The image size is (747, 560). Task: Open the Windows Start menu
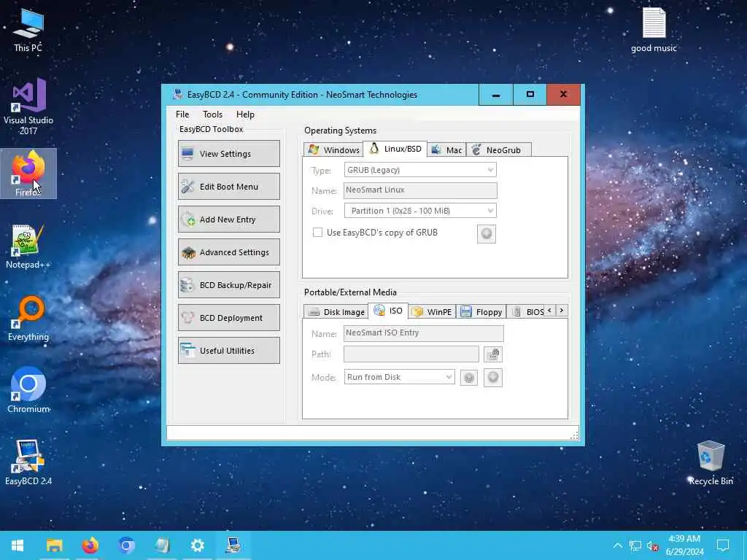(x=18, y=545)
